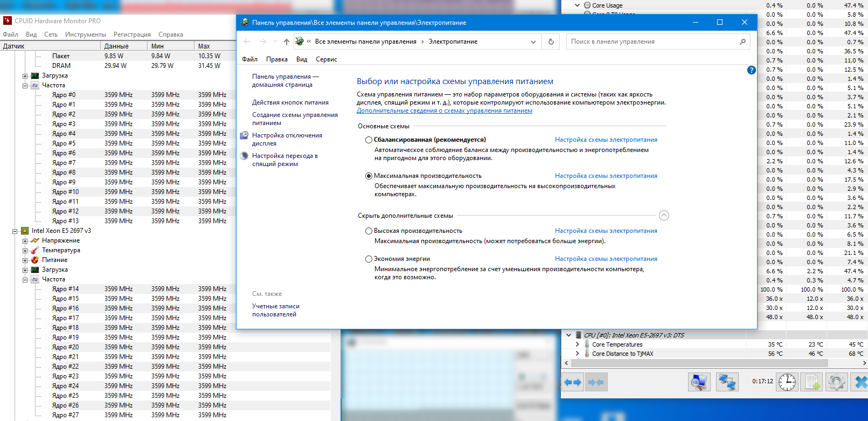Open Действия кнопок питания
The height and width of the screenshot is (421, 868).
point(290,102)
